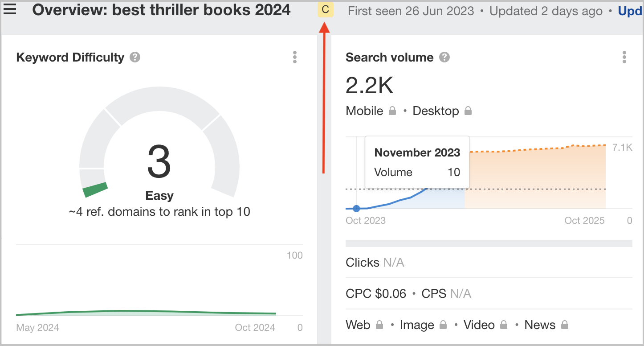Select the News search type
This screenshot has height=346, width=644.
tap(540, 325)
